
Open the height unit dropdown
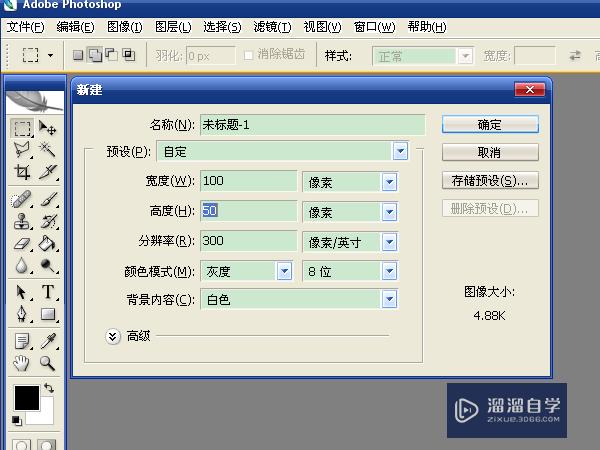(x=390, y=212)
